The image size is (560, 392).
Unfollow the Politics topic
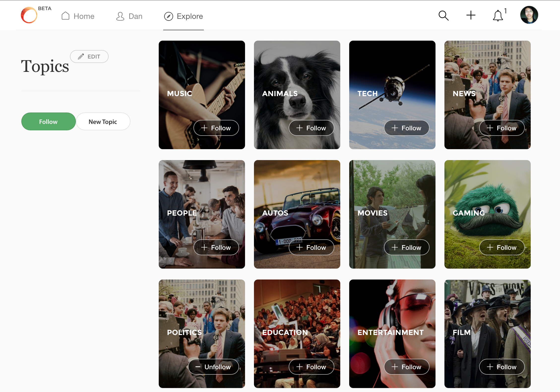pos(214,367)
